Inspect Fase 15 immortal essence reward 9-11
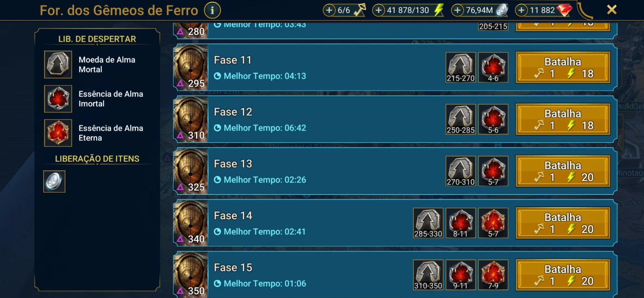The height and width of the screenshot is (298, 644). point(461,275)
